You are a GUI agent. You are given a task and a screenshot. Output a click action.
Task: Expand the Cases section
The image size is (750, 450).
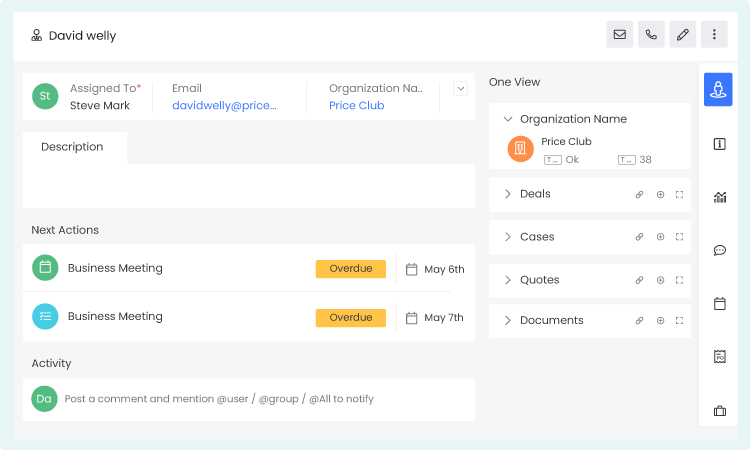point(508,237)
